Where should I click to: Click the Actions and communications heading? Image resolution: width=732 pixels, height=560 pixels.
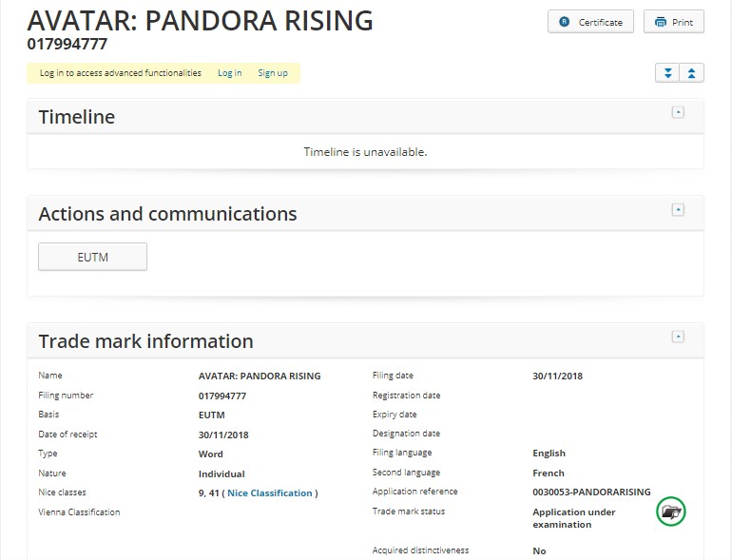click(167, 214)
